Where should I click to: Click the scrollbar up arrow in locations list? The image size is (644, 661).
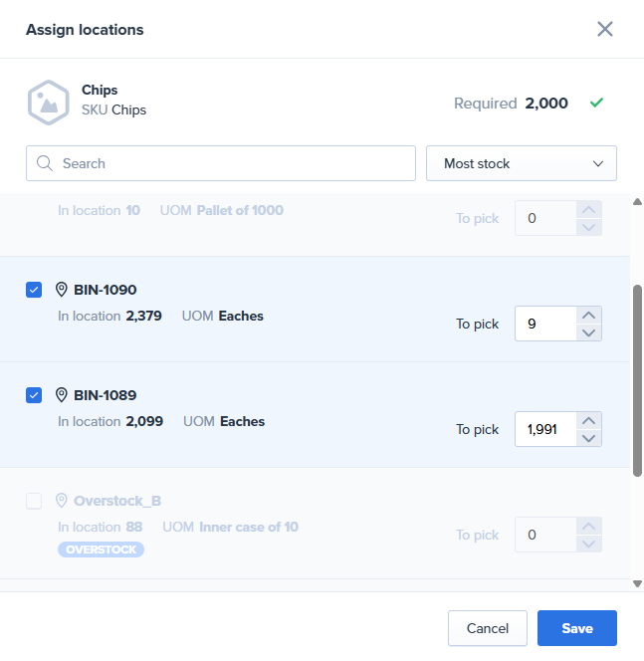(x=637, y=202)
